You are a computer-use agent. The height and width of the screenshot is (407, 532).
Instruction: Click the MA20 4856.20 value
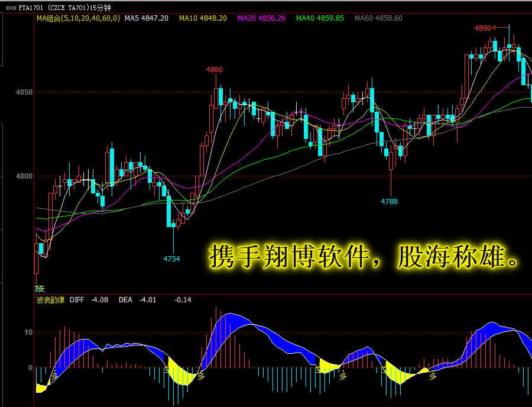[x=261, y=18]
